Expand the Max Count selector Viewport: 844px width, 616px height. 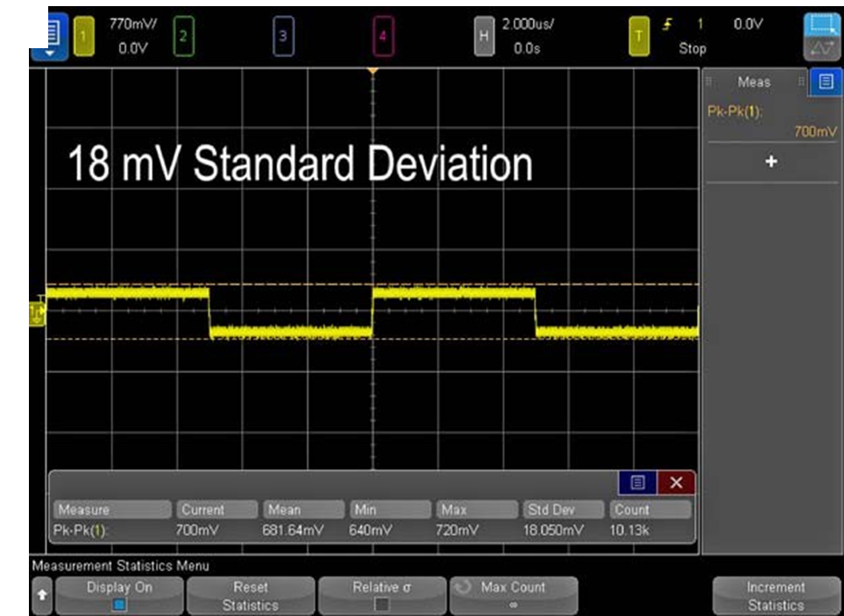point(514,595)
